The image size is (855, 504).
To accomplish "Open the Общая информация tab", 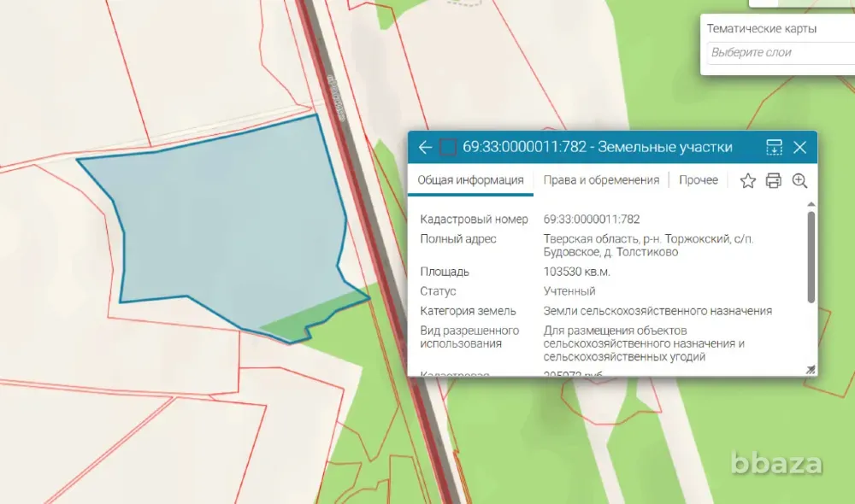I will coord(470,179).
